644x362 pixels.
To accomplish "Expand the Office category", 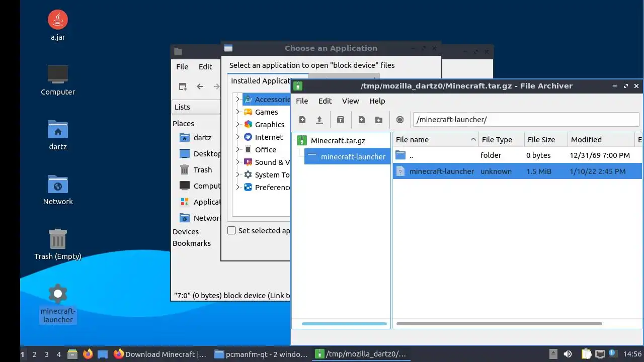I will point(238,149).
